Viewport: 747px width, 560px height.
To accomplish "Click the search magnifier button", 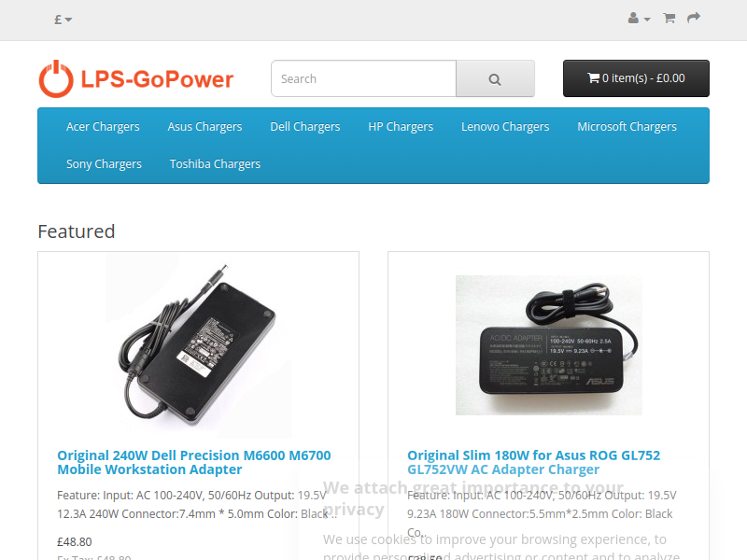I will tap(495, 78).
